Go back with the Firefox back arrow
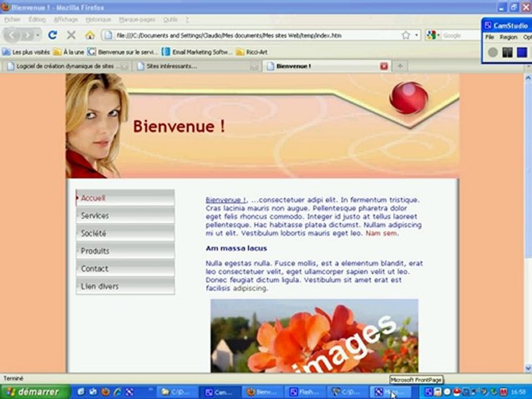The height and width of the screenshot is (399, 532). (x=12, y=35)
